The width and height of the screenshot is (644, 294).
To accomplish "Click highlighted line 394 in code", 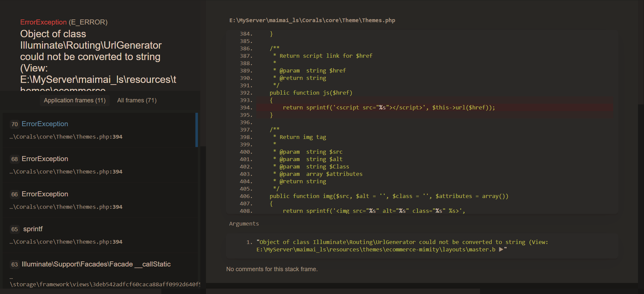I will point(434,107).
